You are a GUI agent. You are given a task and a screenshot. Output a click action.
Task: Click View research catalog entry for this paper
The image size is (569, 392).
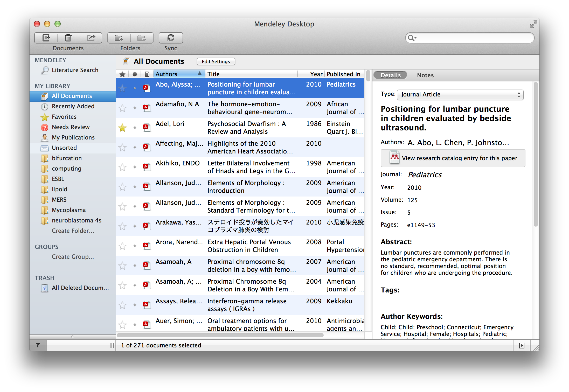[x=453, y=158]
